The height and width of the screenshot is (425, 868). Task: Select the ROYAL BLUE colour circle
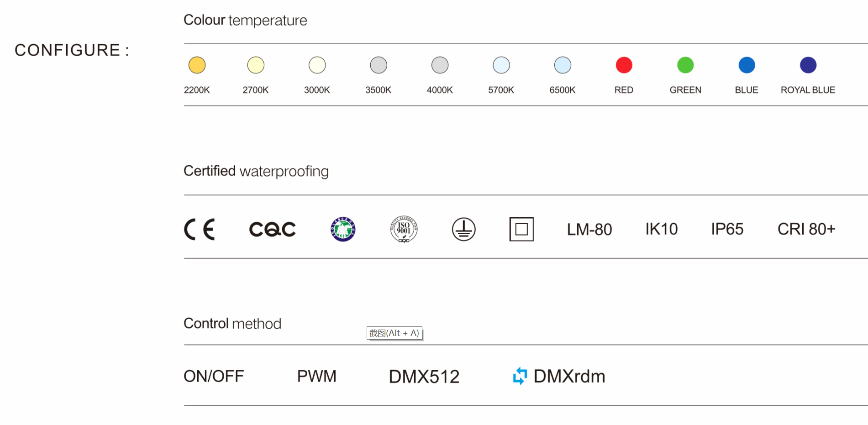pos(808,65)
